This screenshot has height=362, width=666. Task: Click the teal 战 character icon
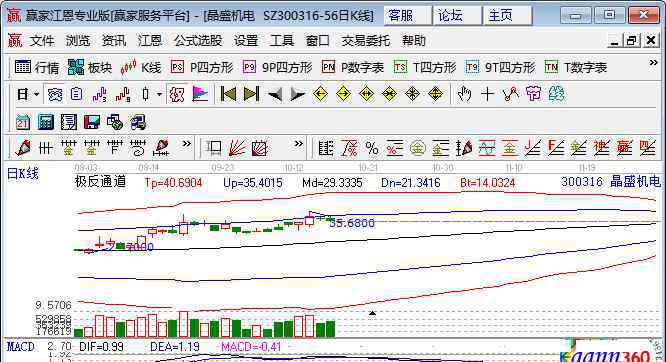coord(556,94)
